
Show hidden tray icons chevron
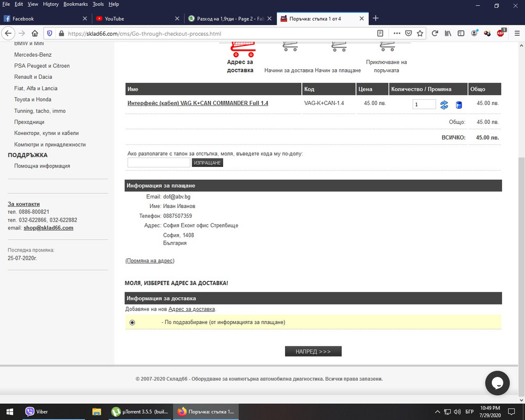point(437,412)
